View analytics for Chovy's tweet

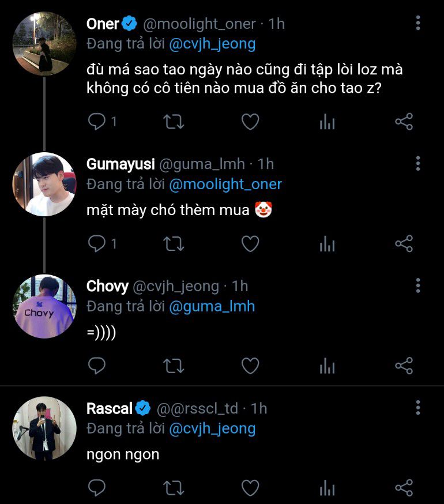[327, 366]
